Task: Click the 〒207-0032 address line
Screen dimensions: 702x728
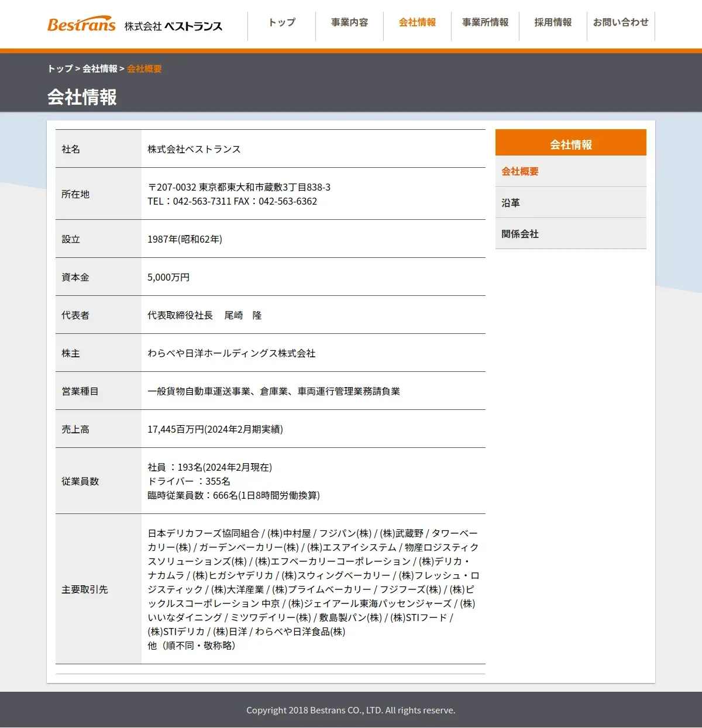Action: pos(239,187)
